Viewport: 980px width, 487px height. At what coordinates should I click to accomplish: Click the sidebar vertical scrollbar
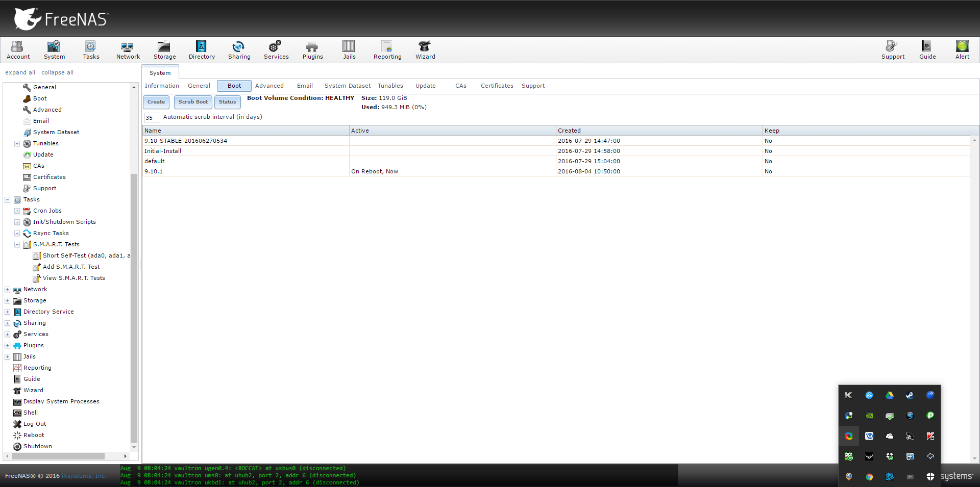[134, 308]
